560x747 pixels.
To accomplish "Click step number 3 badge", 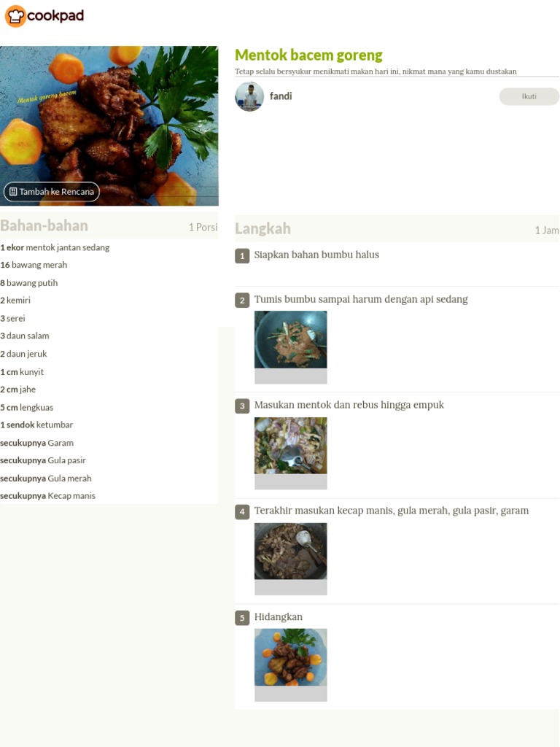I will [242, 406].
